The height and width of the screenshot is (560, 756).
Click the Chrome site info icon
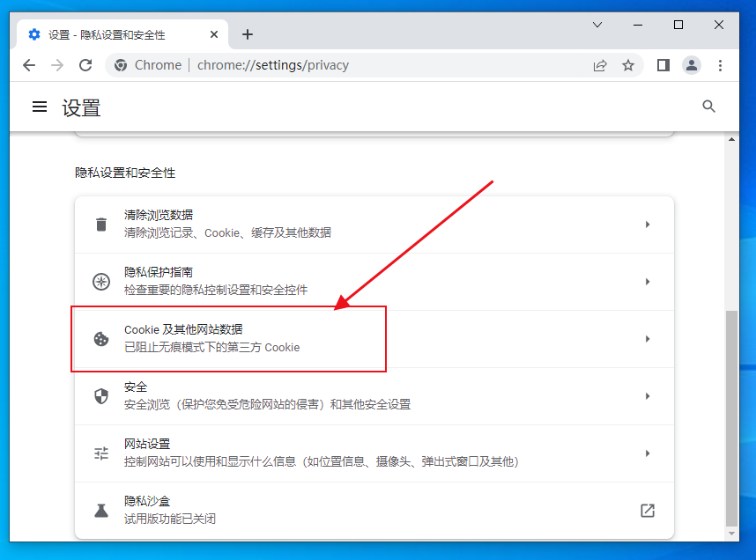click(x=121, y=65)
